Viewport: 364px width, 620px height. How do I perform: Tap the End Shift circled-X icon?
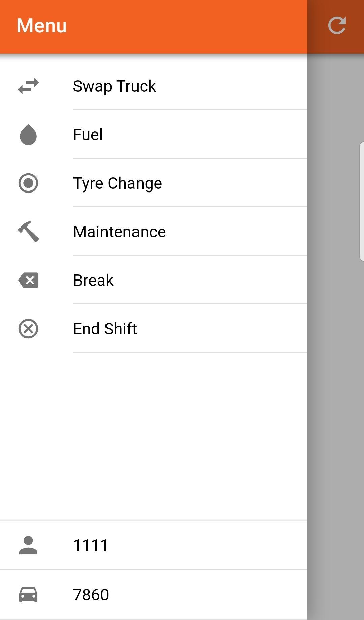click(28, 329)
